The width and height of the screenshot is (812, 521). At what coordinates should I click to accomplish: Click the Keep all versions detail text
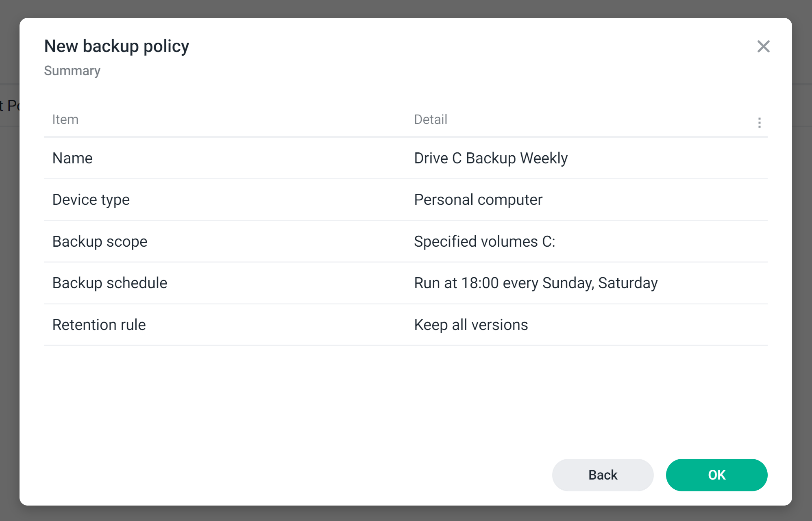point(470,325)
